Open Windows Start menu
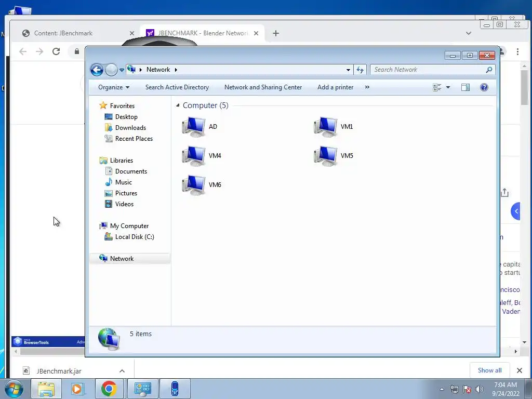Viewport: 532px width, 399px height. (14, 389)
